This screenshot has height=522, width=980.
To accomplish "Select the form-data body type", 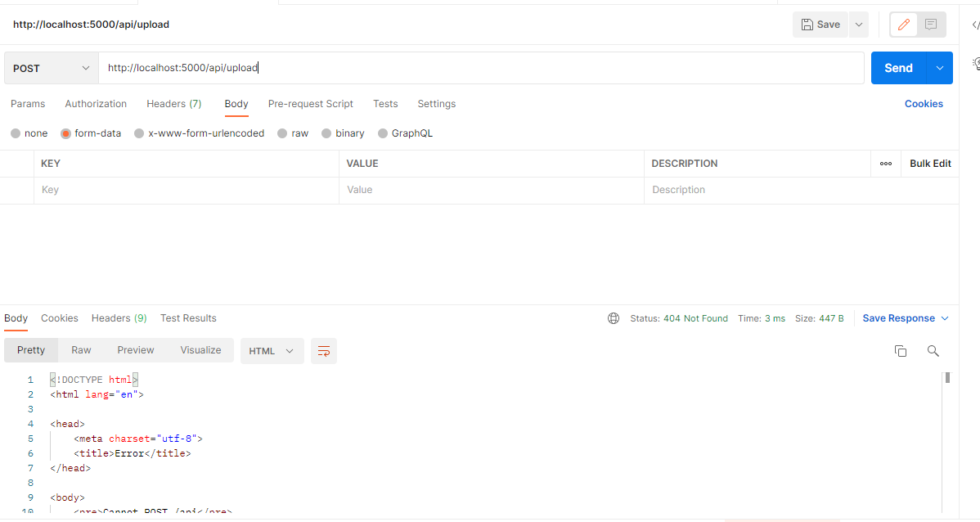I will (x=92, y=133).
